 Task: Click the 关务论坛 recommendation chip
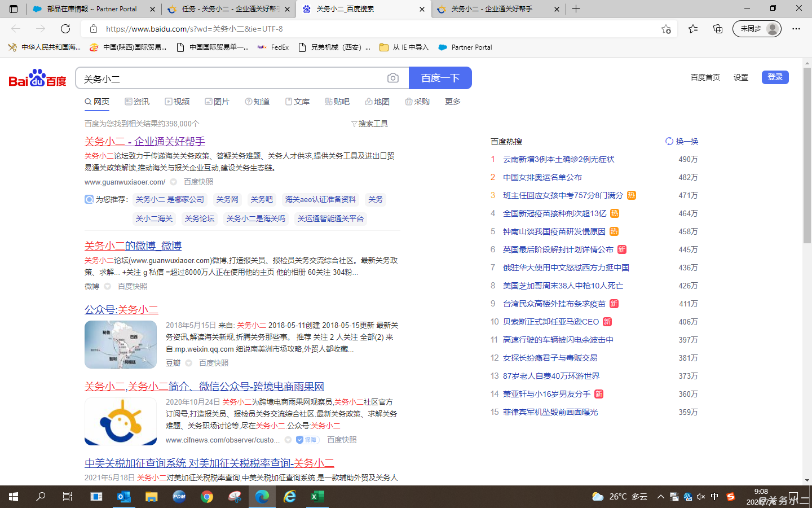click(x=200, y=218)
